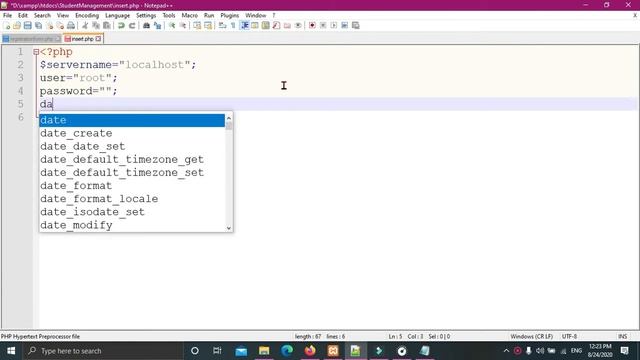Screen dimensions: 640x360
Task: Click the Save All toolbar icon
Action: [38, 25]
